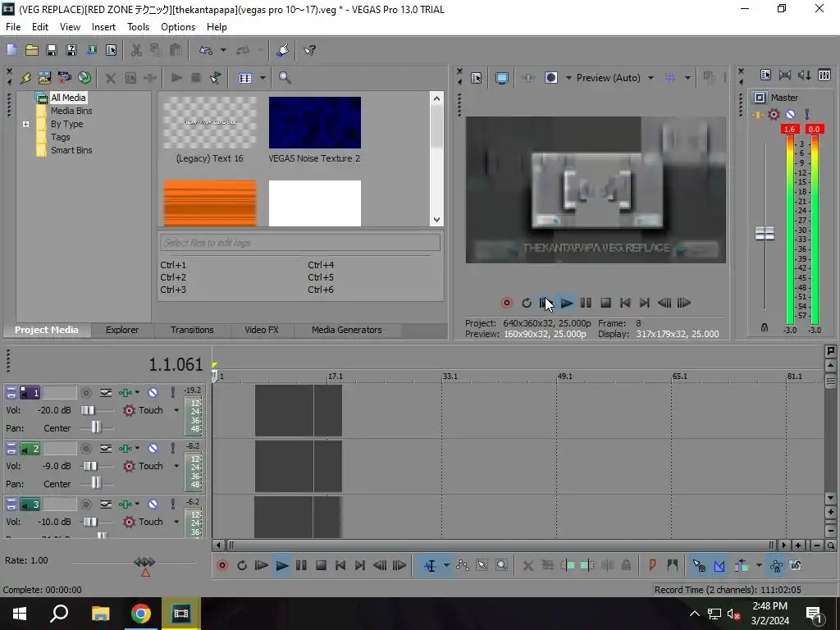The image size is (840, 630).
Task: Click the Dim Output speaker icon in mixer
Action: pos(805,75)
